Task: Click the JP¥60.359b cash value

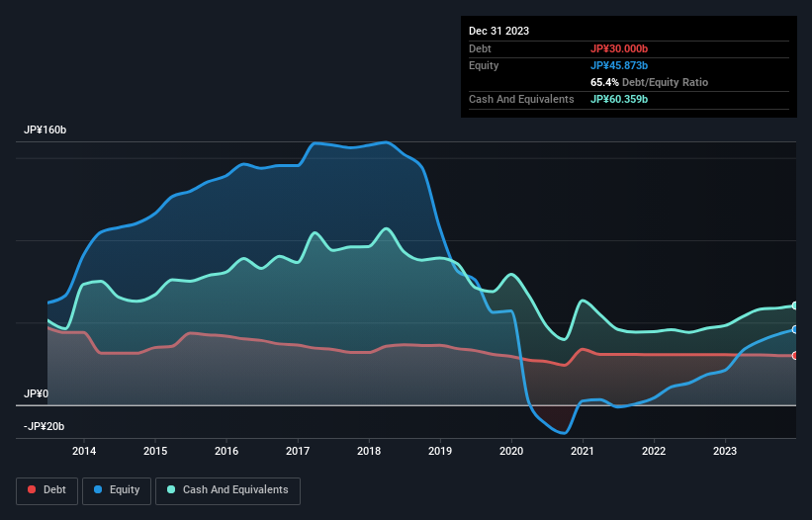Action: [x=619, y=99]
